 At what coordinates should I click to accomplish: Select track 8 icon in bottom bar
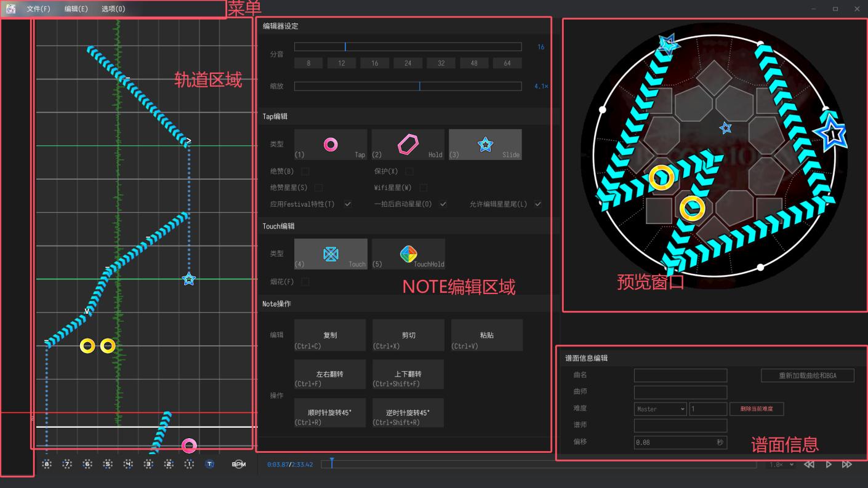(x=47, y=464)
